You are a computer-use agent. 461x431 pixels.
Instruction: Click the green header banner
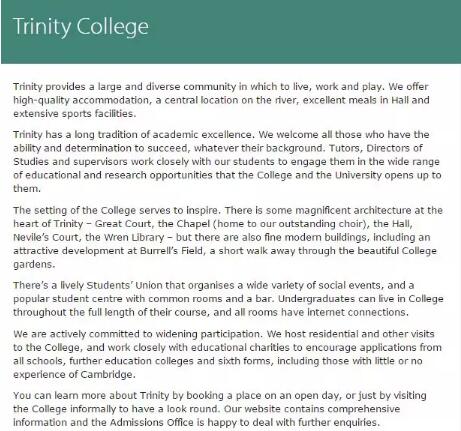231,32
